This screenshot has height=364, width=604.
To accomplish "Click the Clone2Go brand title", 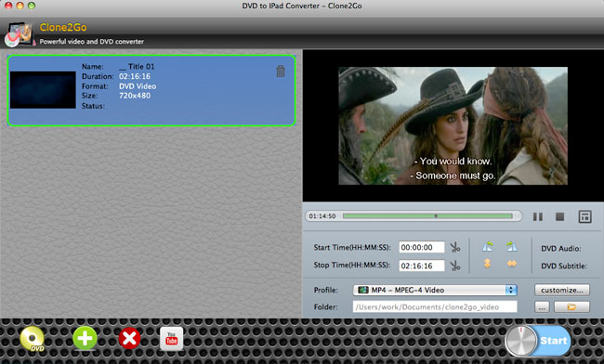I will click(x=63, y=27).
